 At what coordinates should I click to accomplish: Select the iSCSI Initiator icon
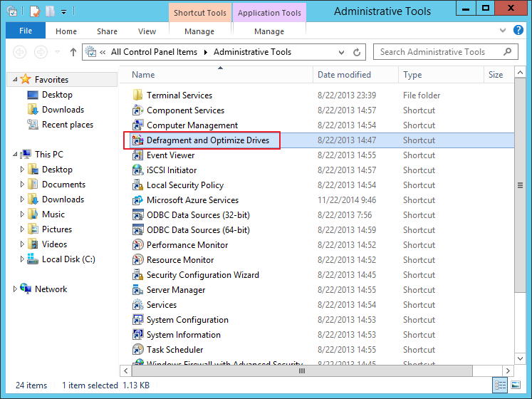tap(138, 170)
